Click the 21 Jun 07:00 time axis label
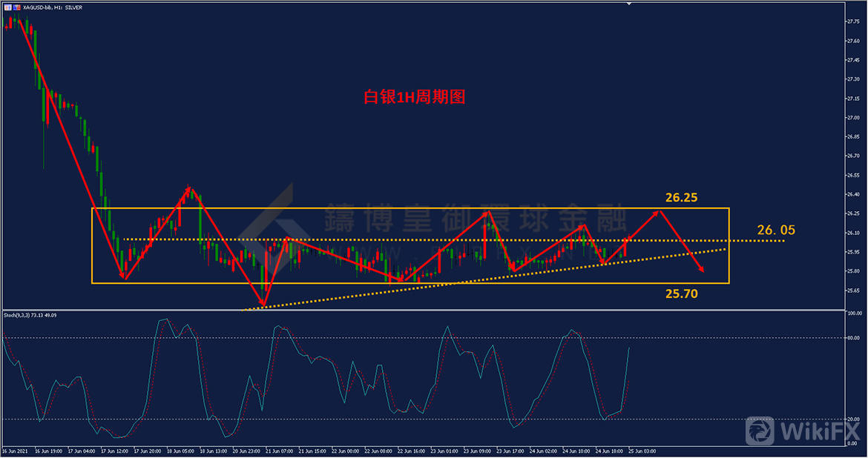 [x=281, y=451]
